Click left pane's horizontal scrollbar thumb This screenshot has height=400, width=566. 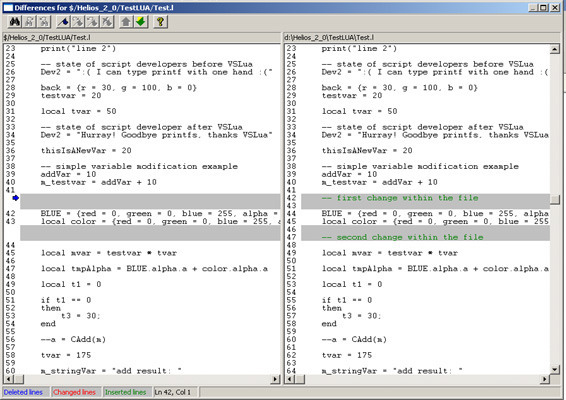click(19, 379)
